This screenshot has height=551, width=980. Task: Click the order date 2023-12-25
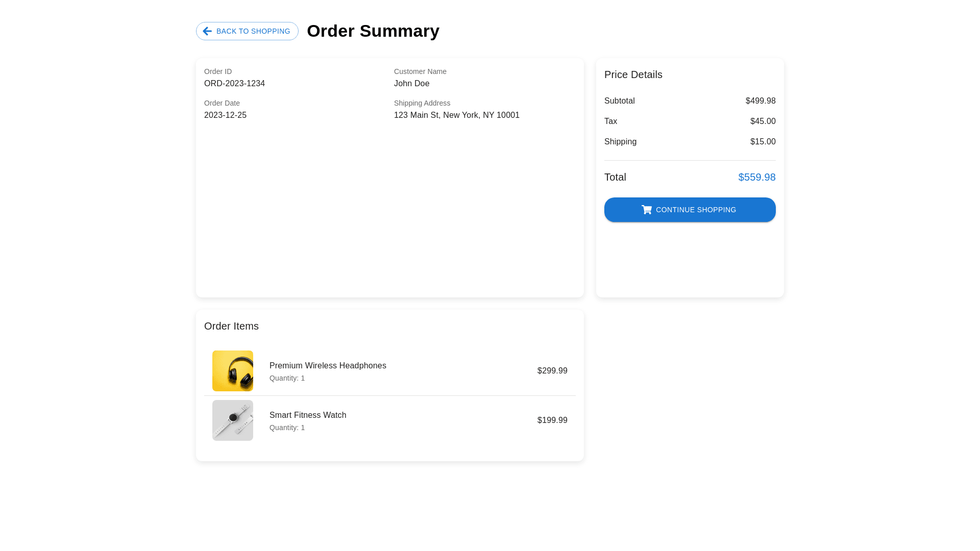point(225,115)
